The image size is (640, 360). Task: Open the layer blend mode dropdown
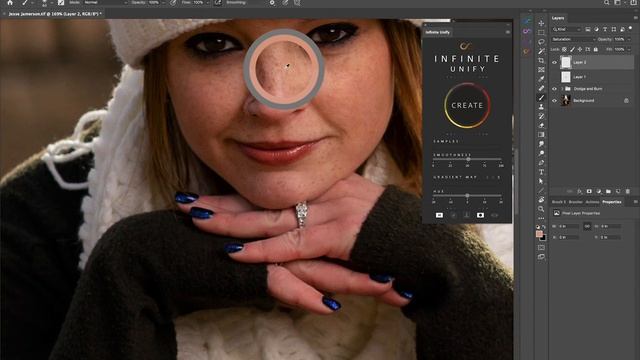click(573, 40)
